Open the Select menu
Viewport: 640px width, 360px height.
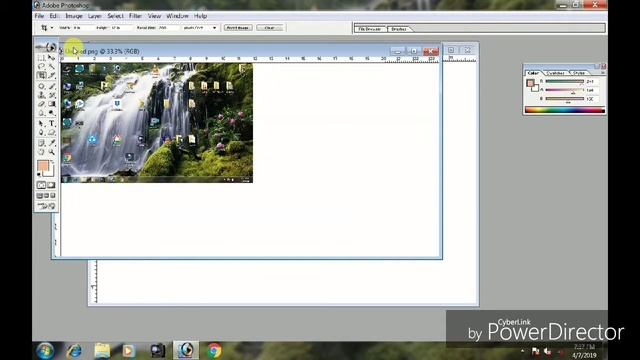tap(115, 16)
